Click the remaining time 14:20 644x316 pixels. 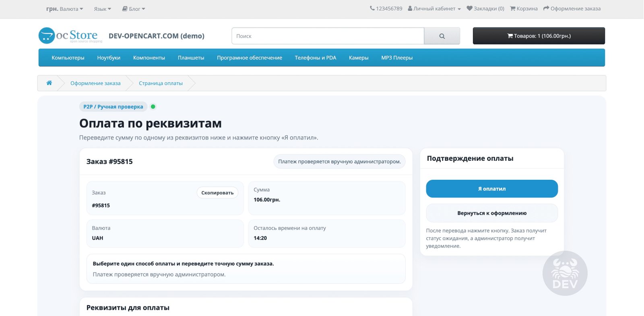(260, 238)
